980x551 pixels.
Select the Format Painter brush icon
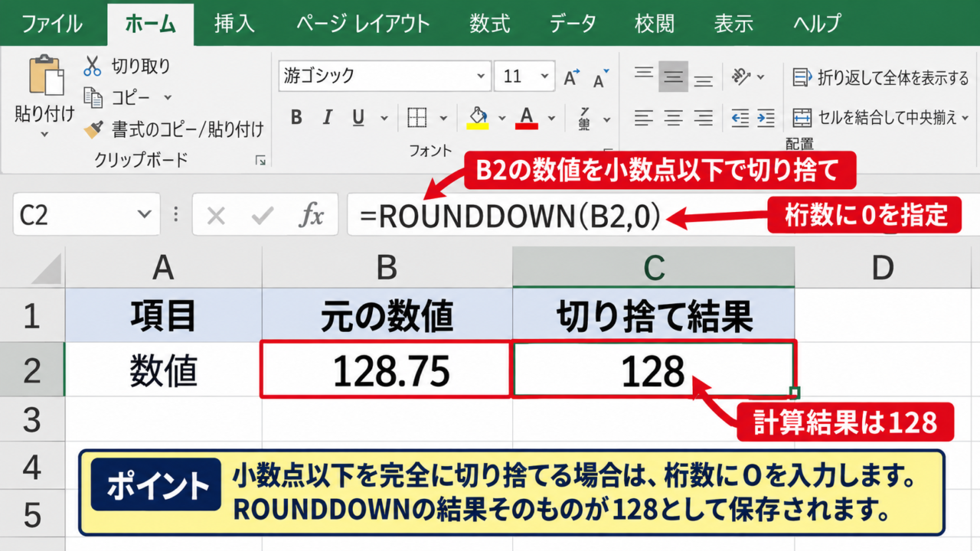click(x=93, y=129)
